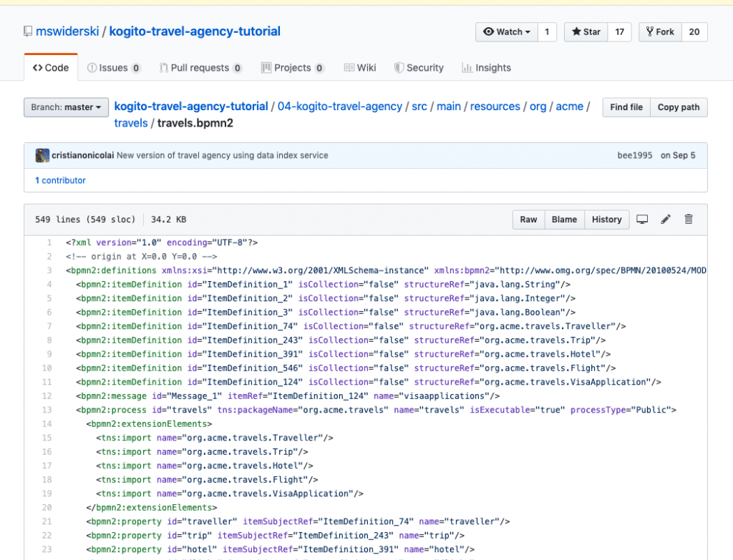Fork this repository
733x560 pixels.
(x=659, y=32)
